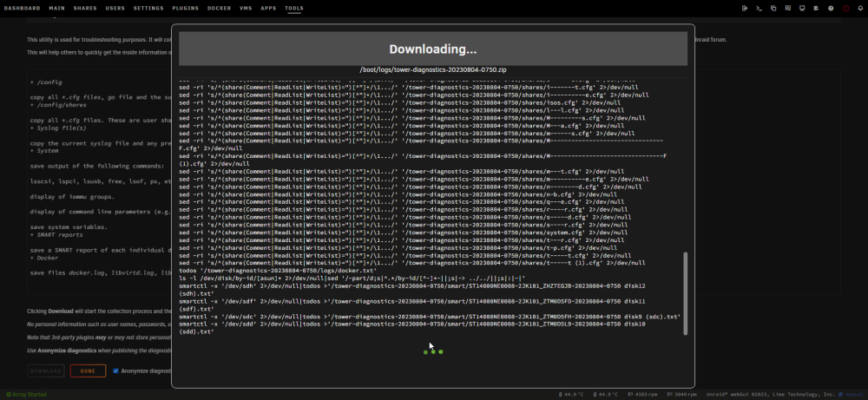Click the 4383 rpm fan reading
This screenshot has width=868, height=400.
643,395
